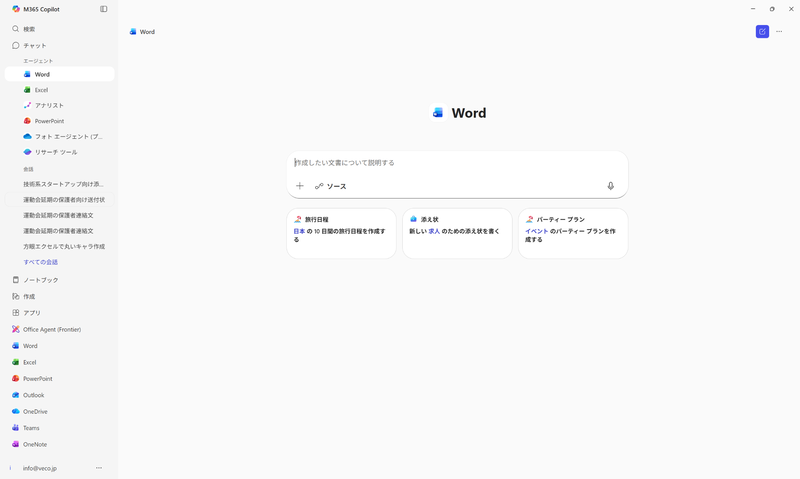The image size is (800, 479).
Task: Launch the Excel app from the lower sidebar
Action: 59,362
